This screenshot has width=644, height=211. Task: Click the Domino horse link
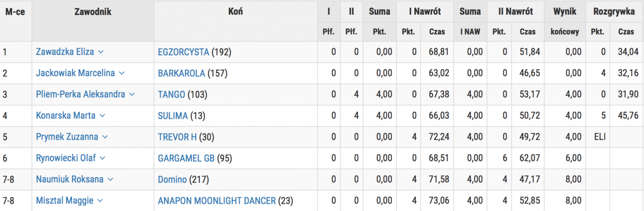(172, 180)
